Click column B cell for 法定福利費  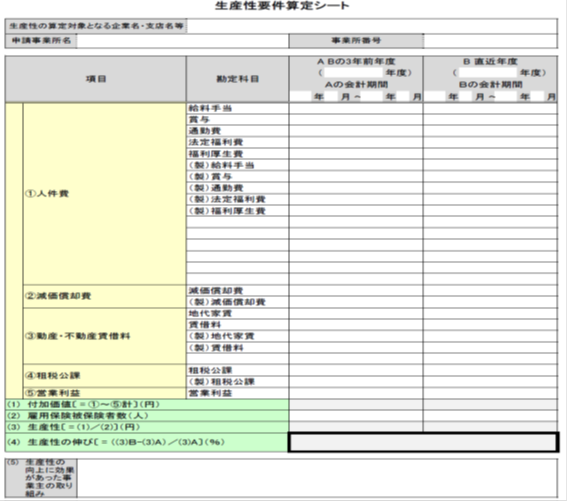[x=490, y=142]
